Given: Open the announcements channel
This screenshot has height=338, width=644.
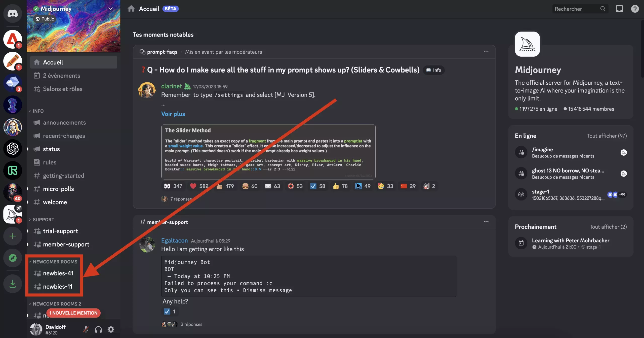Looking at the screenshot, I should [x=73, y=122].
